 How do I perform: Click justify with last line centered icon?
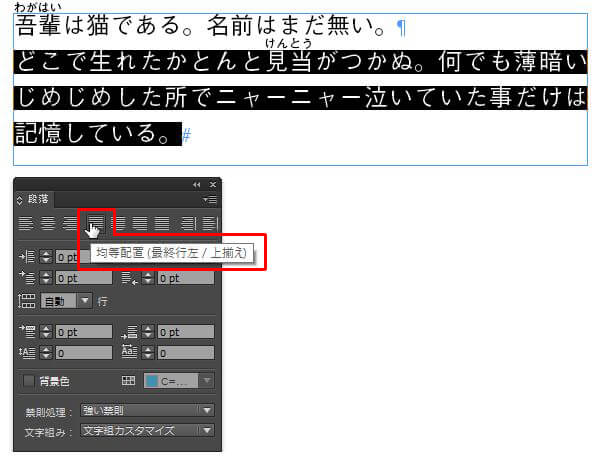pos(120,223)
